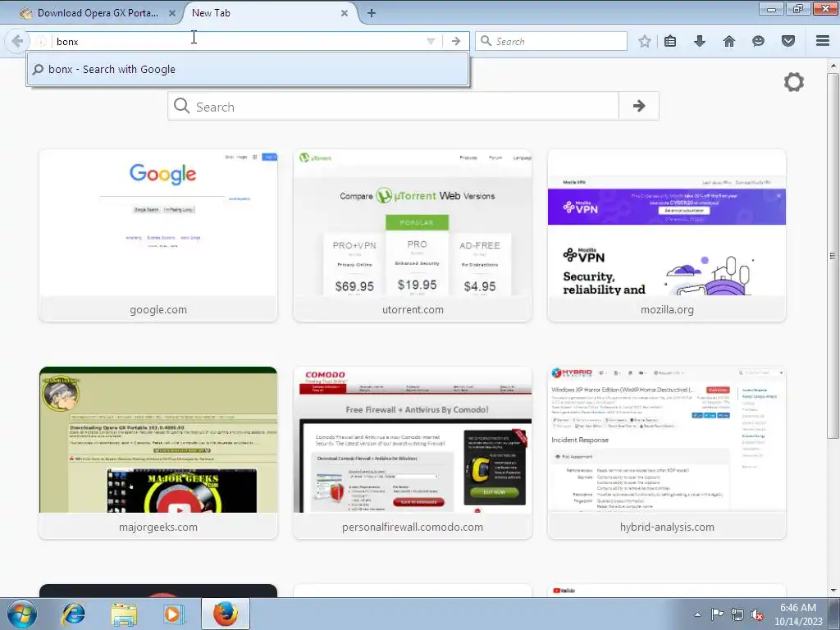This screenshot has height=630, width=840.
Task: Open a new tab with plus button
Action: click(x=372, y=13)
